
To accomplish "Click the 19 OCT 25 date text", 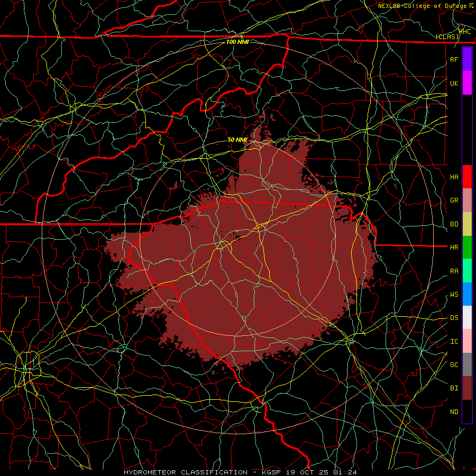I will pos(307,472).
